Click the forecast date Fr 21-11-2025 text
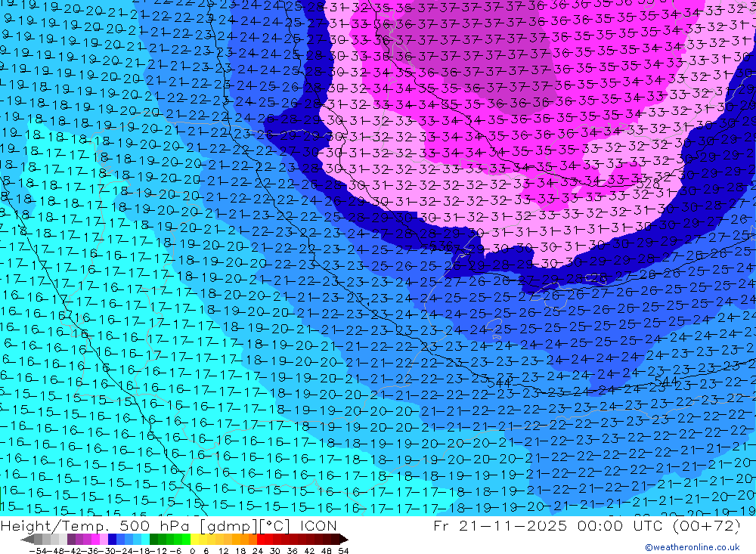The image size is (756, 554). (x=500, y=525)
